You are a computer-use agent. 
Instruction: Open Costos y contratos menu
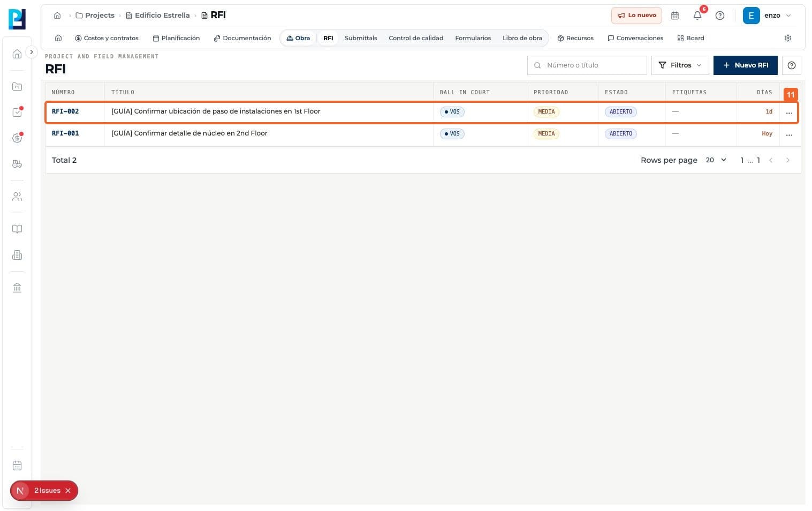107,38
